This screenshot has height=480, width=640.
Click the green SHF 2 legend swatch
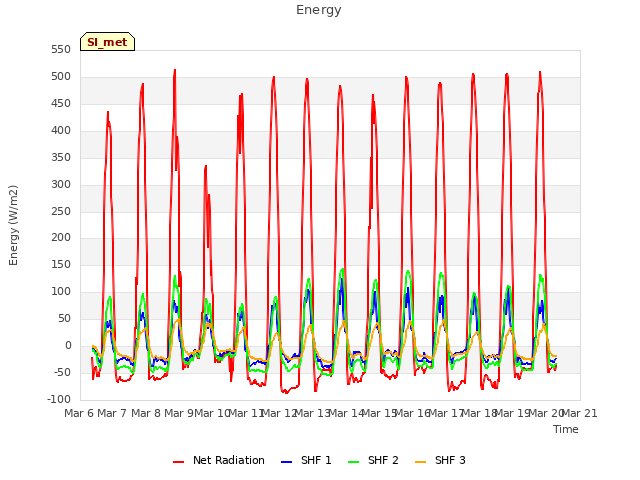[x=353, y=462]
